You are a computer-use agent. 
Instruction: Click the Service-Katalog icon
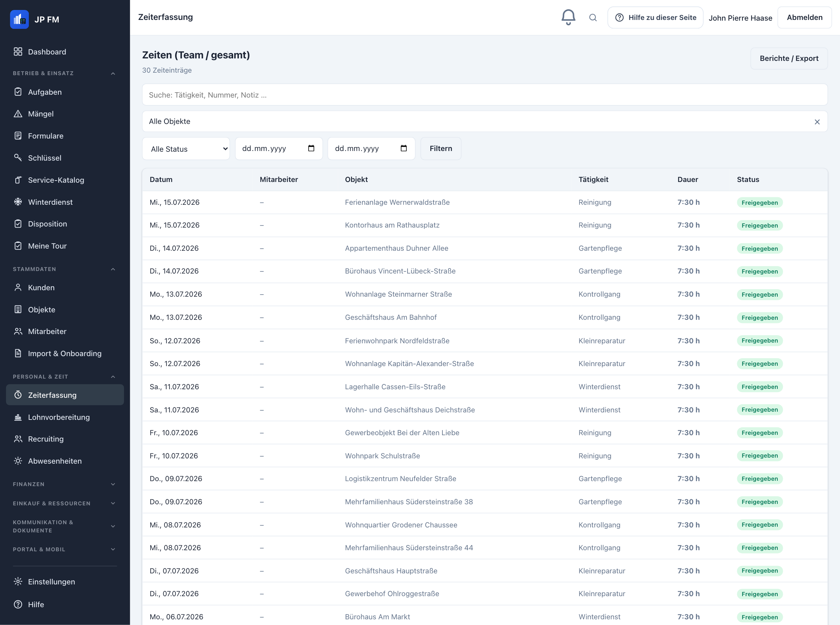coord(18,180)
